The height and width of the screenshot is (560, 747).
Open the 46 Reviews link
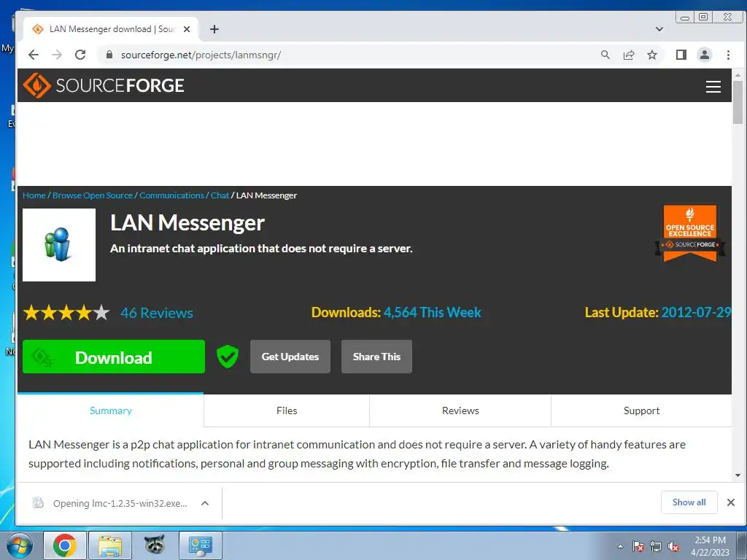click(157, 313)
